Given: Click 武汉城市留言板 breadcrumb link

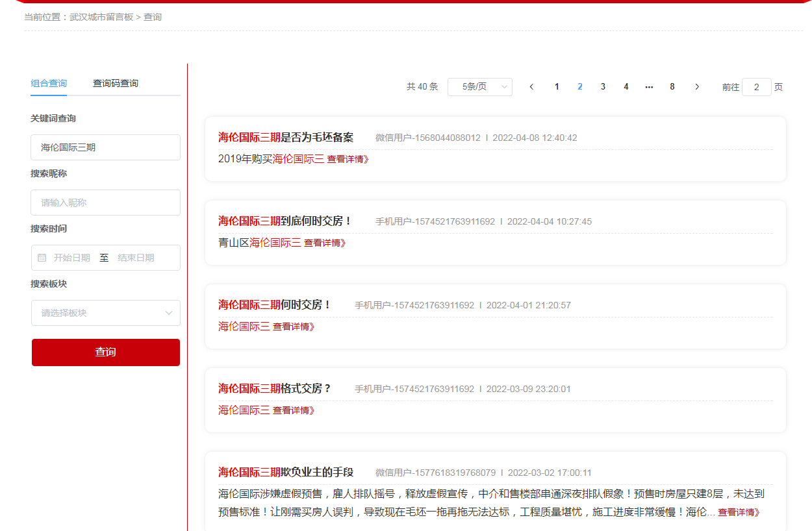Looking at the screenshot, I should [x=101, y=17].
